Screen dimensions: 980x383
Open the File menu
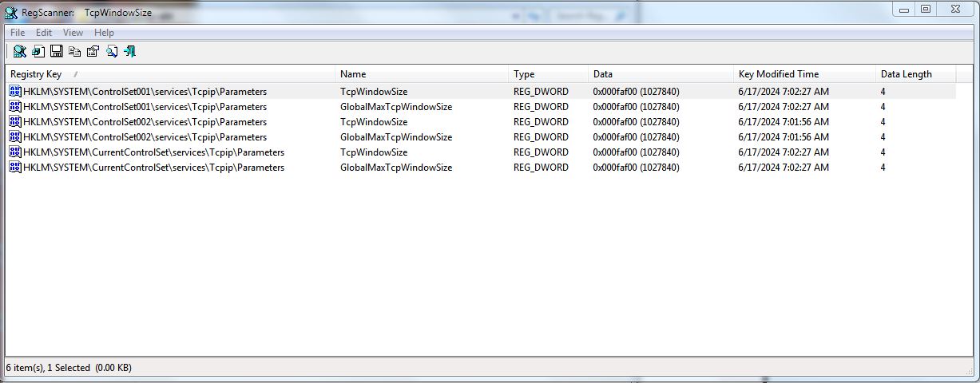[x=18, y=33]
